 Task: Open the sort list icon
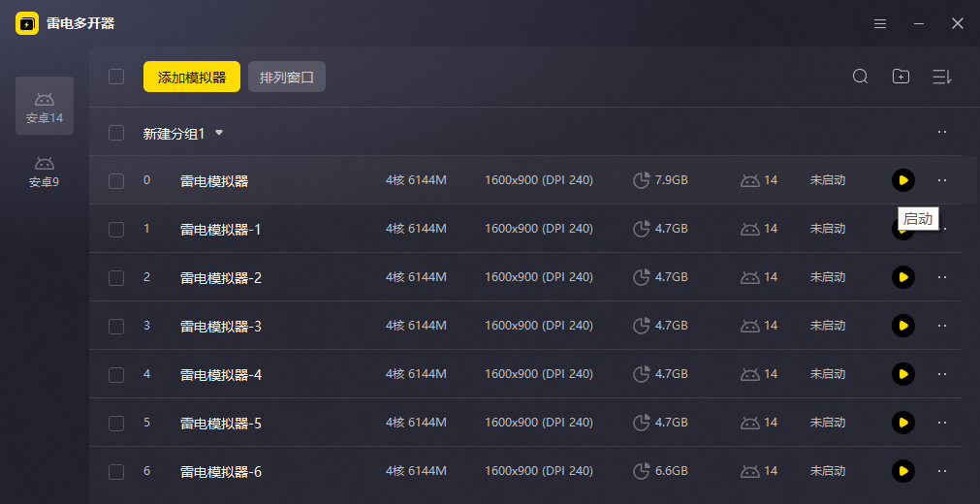pos(941,77)
